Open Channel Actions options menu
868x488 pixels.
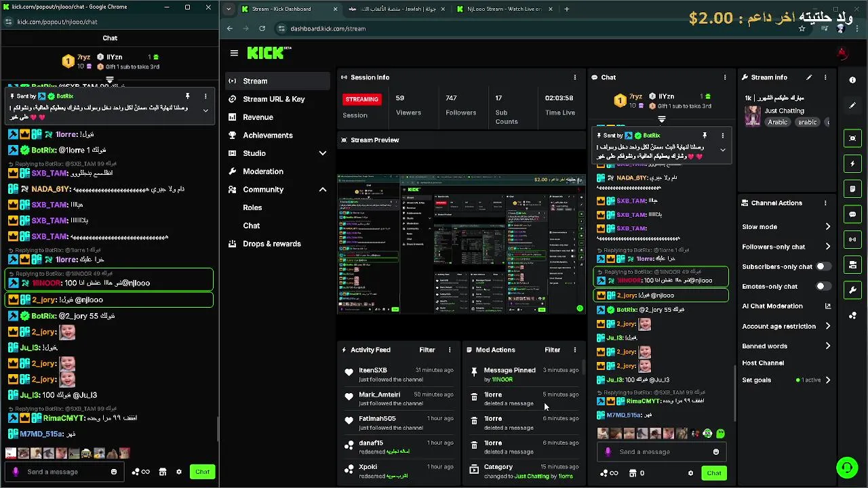(825, 203)
